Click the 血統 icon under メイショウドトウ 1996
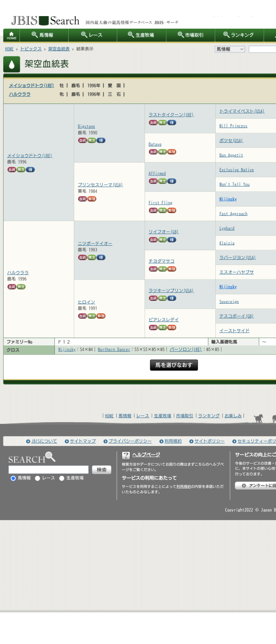Viewport: 276px width, 644px height. coord(12,170)
